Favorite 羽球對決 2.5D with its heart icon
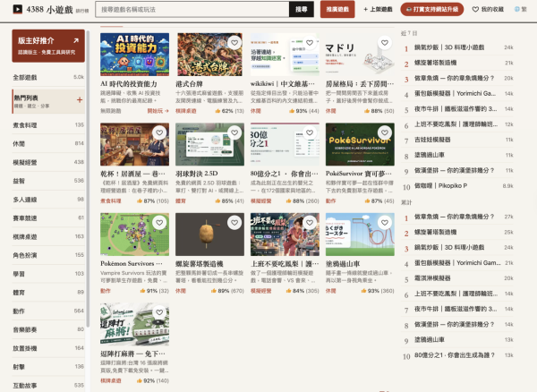The width and height of the screenshot is (537, 392). coord(234,132)
